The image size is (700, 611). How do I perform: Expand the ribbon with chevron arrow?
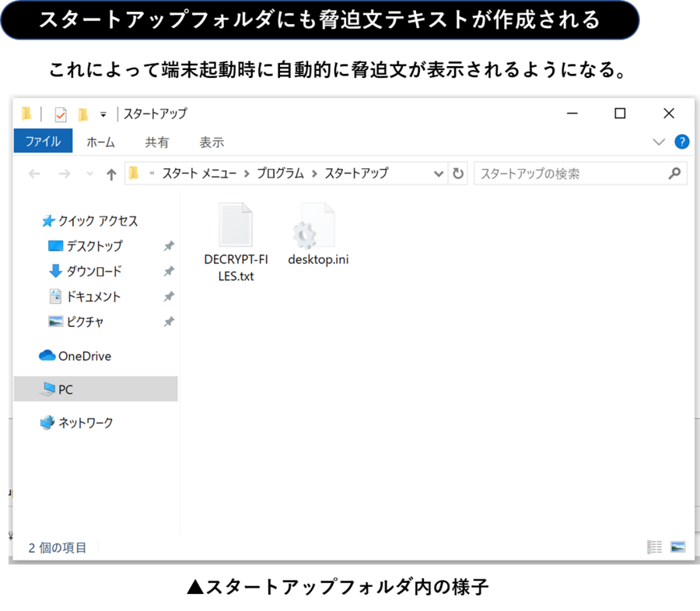tap(659, 142)
